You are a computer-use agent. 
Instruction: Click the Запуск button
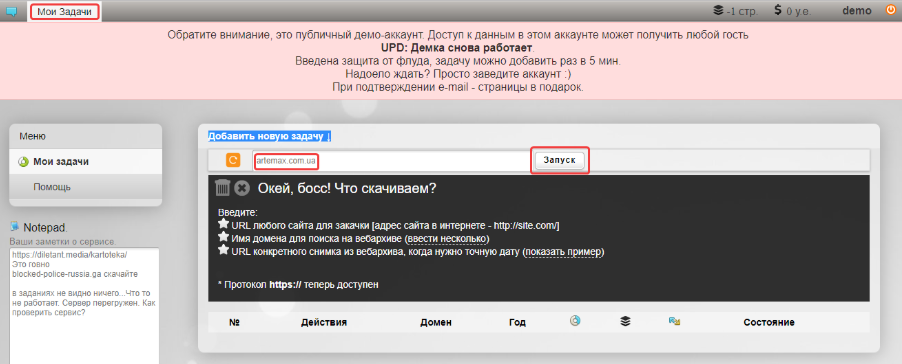pyautogui.click(x=560, y=160)
